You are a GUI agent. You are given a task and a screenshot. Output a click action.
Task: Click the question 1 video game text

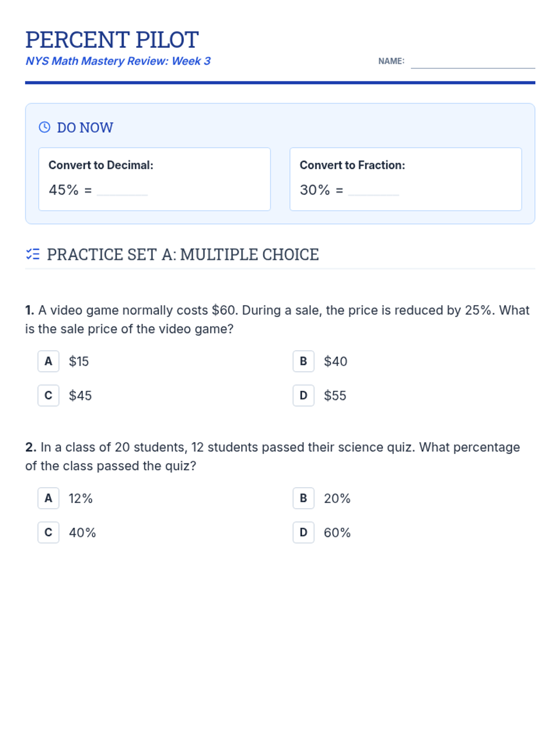coord(278,320)
